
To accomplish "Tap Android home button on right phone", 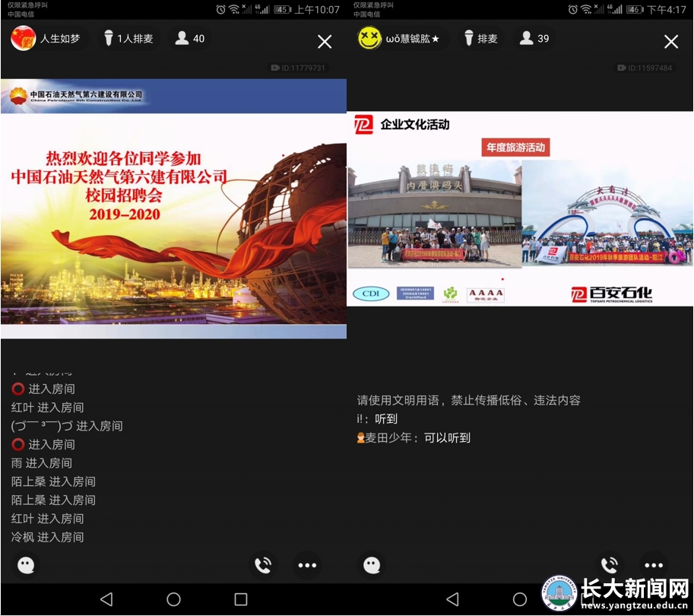I will pyautogui.click(x=520, y=599).
